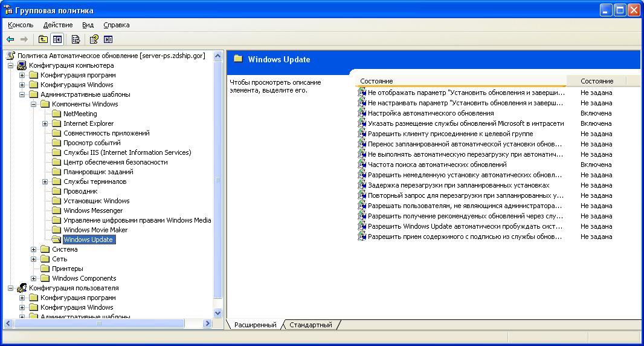The height and width of the screenshot is (346, 644).
Task: Collapse Конфигурация пользователя node
Action: click(11, 288)
